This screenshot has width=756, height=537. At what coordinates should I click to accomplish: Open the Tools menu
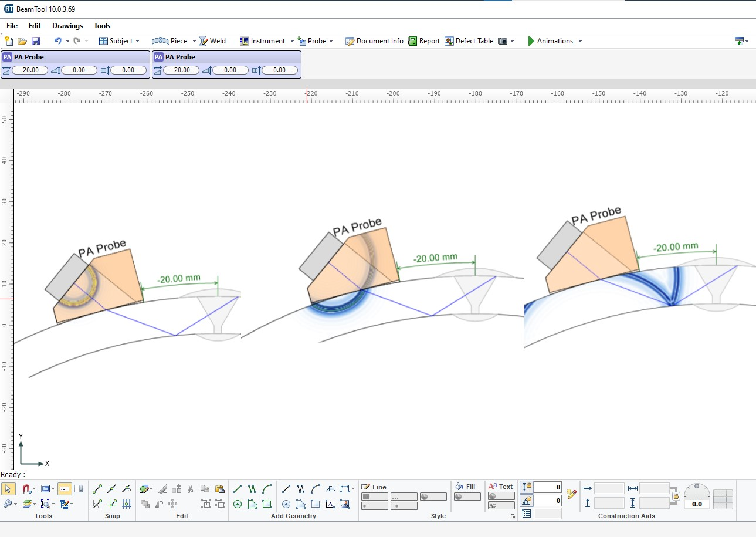(102, 26)
